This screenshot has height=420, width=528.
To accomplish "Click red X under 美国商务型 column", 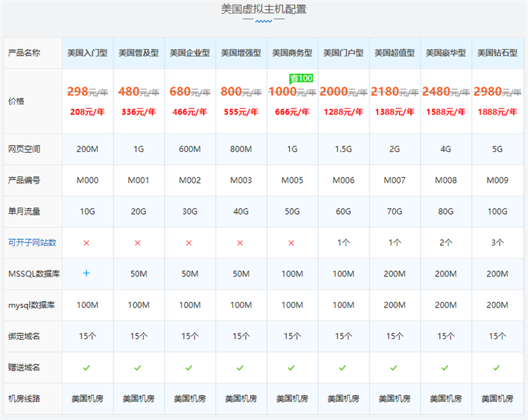I will [x=291, y=243].
